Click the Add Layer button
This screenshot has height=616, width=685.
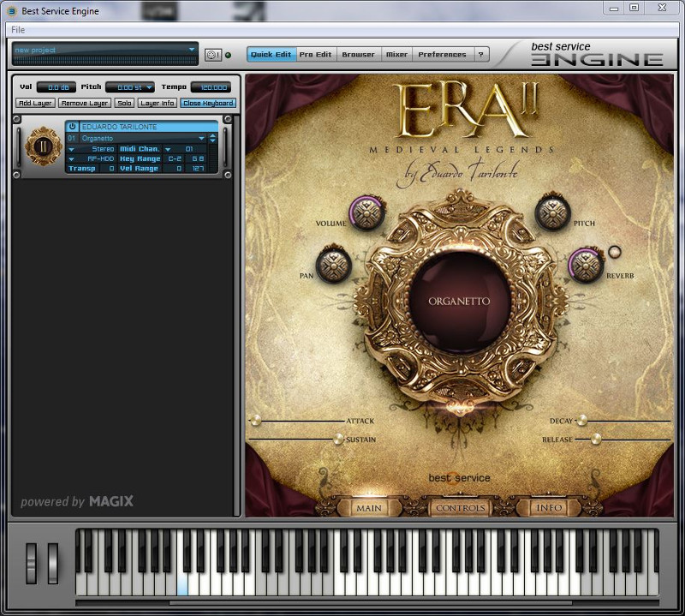point(35,103)
